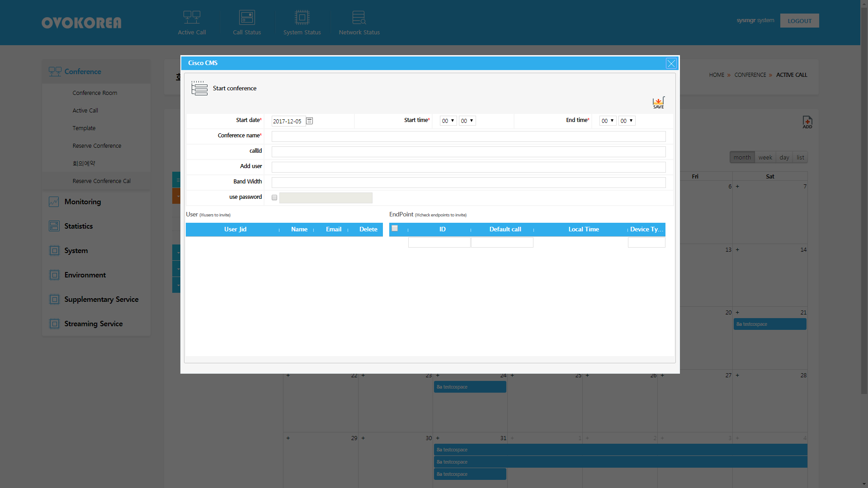Expand the Start time hour dropdown

click(x=448, y=121)
